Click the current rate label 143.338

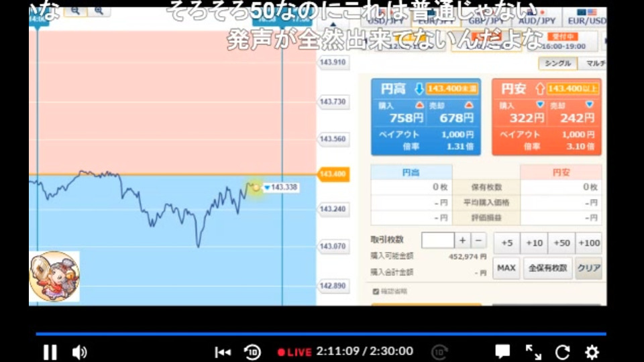click(281, 188)
